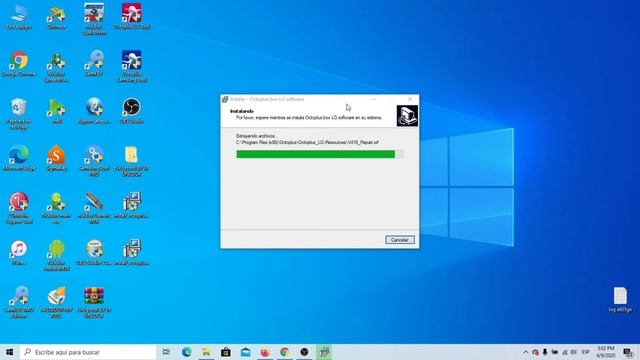Open the Microsoft Edge desktop shortcut
The height and width of the screenshot is (360, 640).
coord(19,158)
